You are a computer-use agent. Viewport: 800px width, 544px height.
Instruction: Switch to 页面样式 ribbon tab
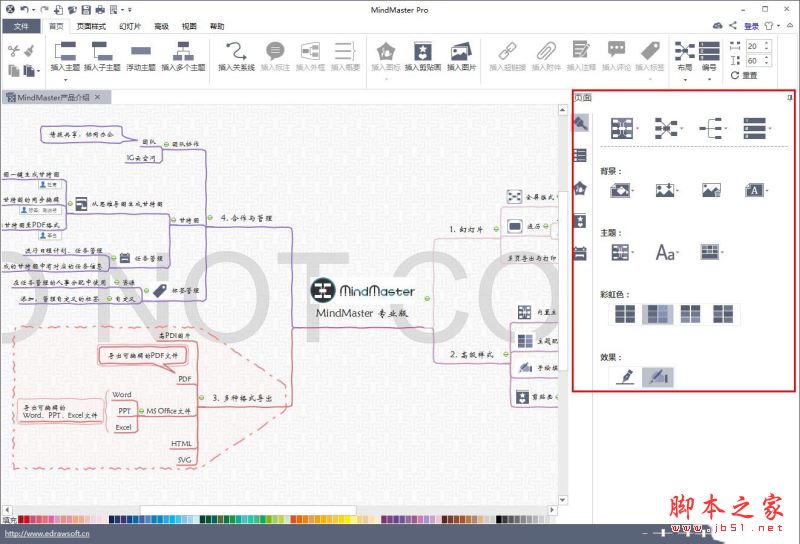(91, 26)
